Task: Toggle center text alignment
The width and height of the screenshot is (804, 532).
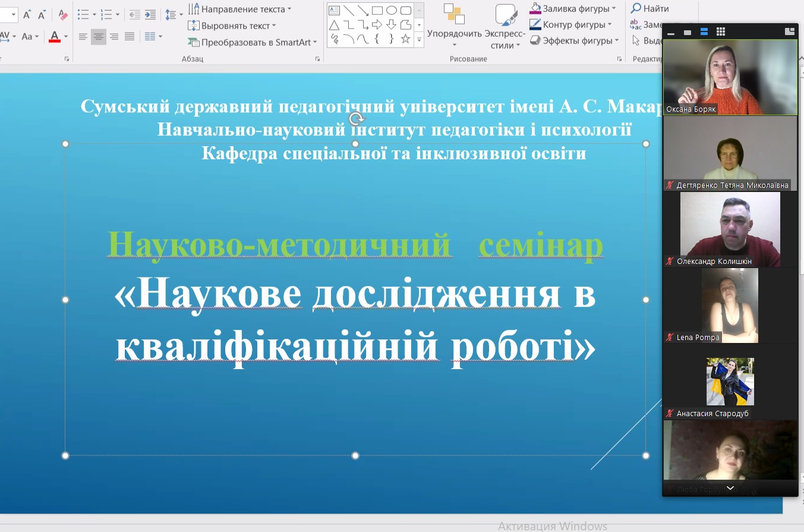Action: pos(99,37)
